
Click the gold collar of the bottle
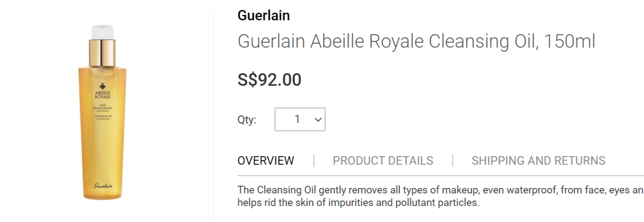(103, 52)
